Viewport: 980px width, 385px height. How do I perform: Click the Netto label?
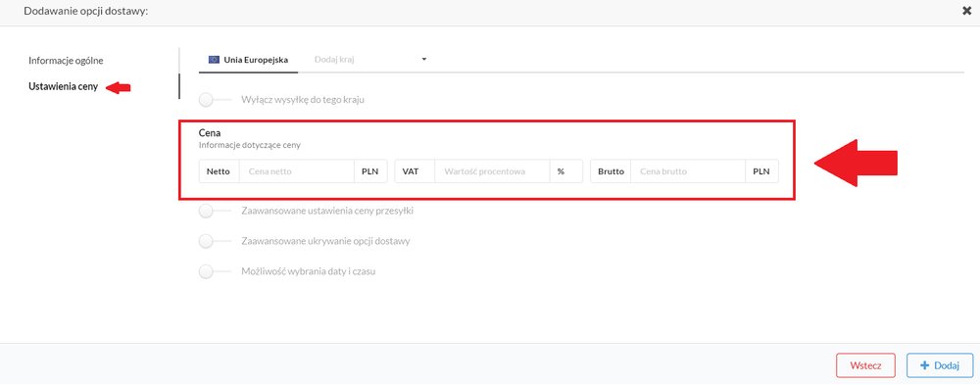pyautogui.click(x=219, y=171)
